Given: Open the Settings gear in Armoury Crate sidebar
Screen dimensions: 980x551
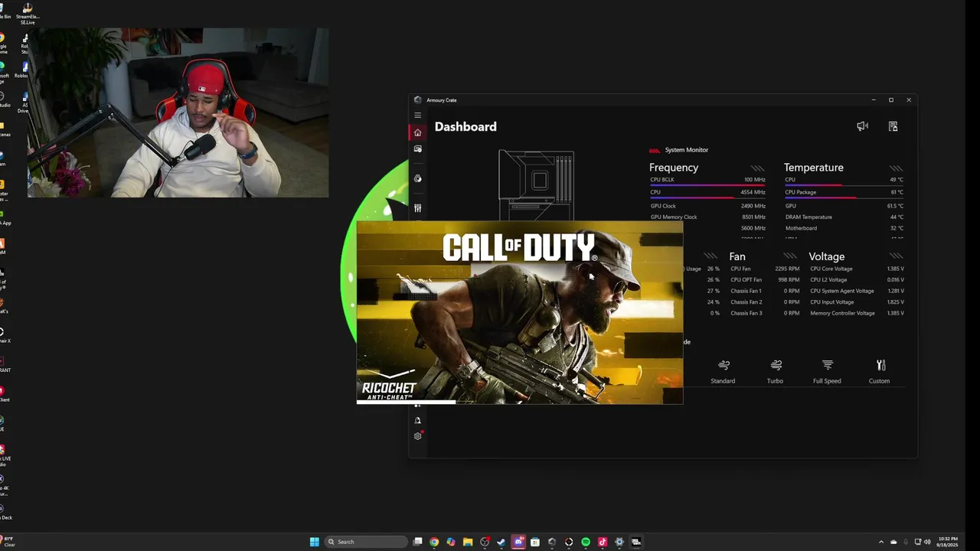Looking at the screenshot, I should (418, 436).
